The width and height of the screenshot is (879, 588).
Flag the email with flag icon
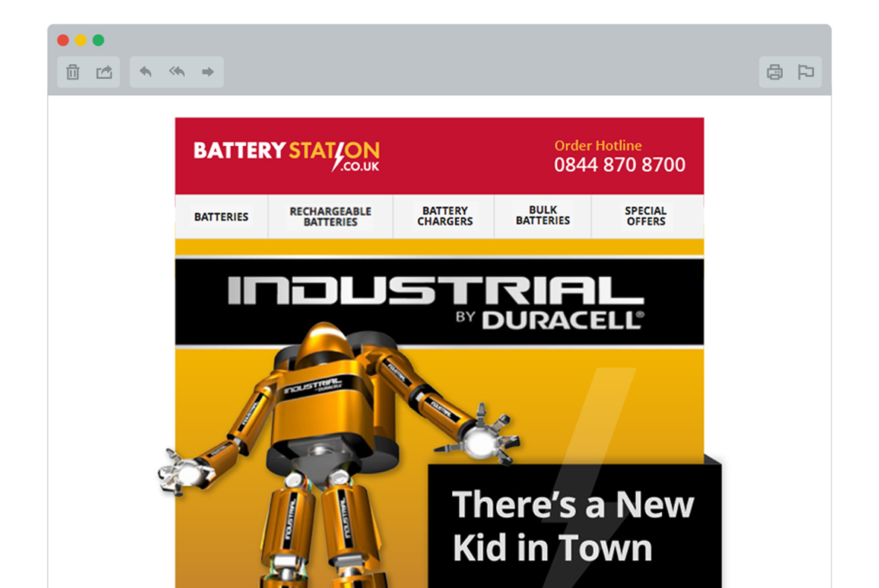coord(806,71)
